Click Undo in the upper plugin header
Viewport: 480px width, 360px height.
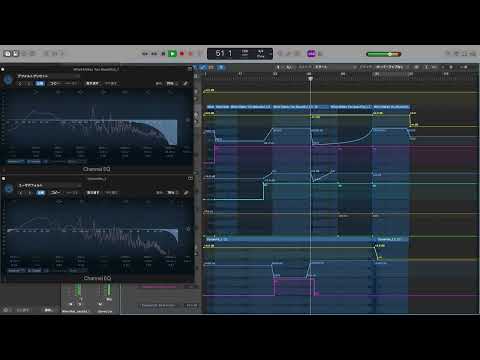coord(92,83)
